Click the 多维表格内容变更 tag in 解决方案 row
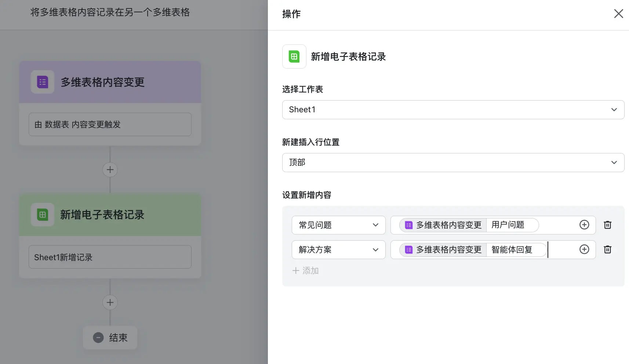 pos(443,250)
